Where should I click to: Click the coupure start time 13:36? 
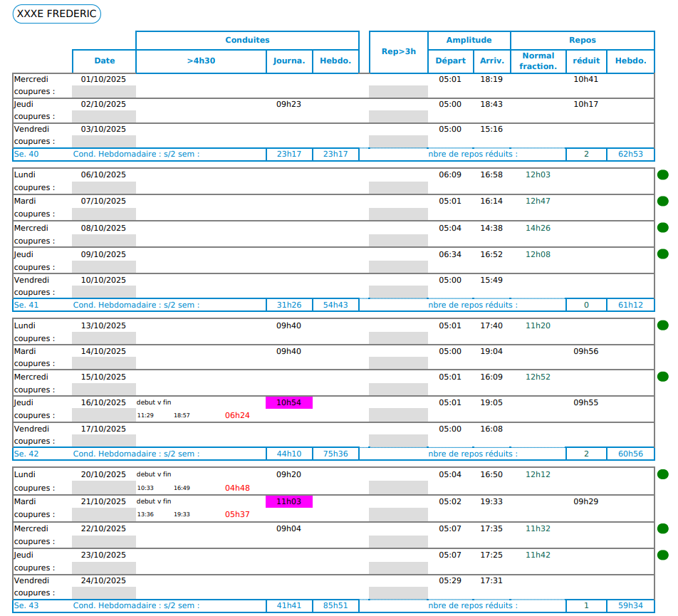click(145, 514)
